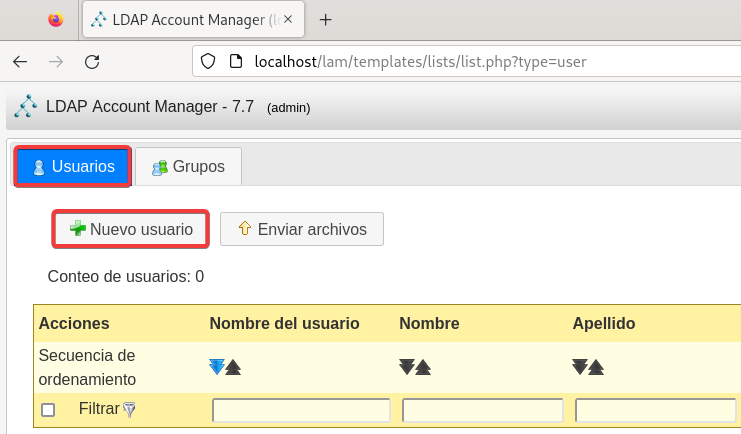
Task: Click the LDAP Account Manager logo
Action: click(26, 106)
